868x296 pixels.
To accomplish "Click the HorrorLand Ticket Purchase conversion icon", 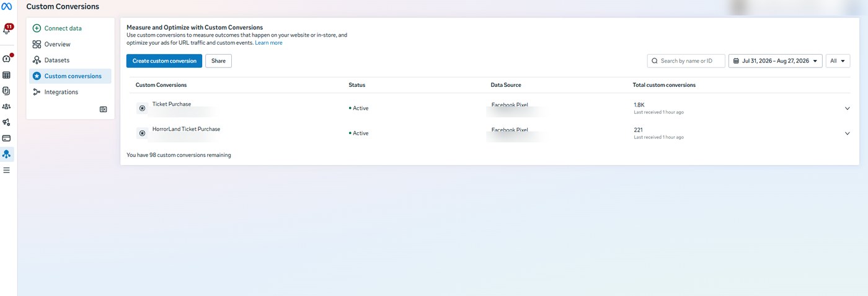I will [142, 133].
